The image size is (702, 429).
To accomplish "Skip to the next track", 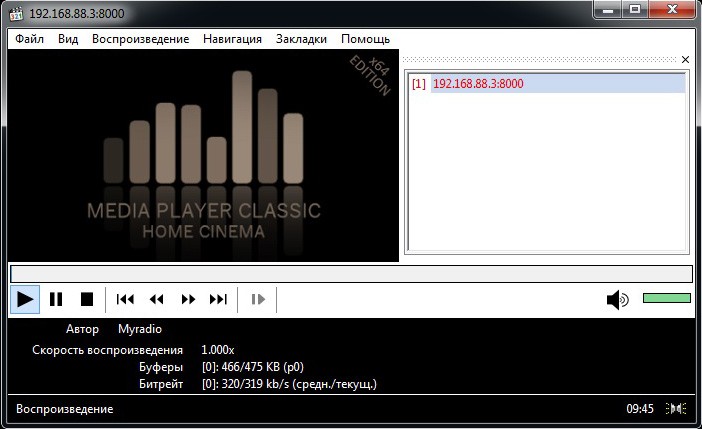I will 218,299.
